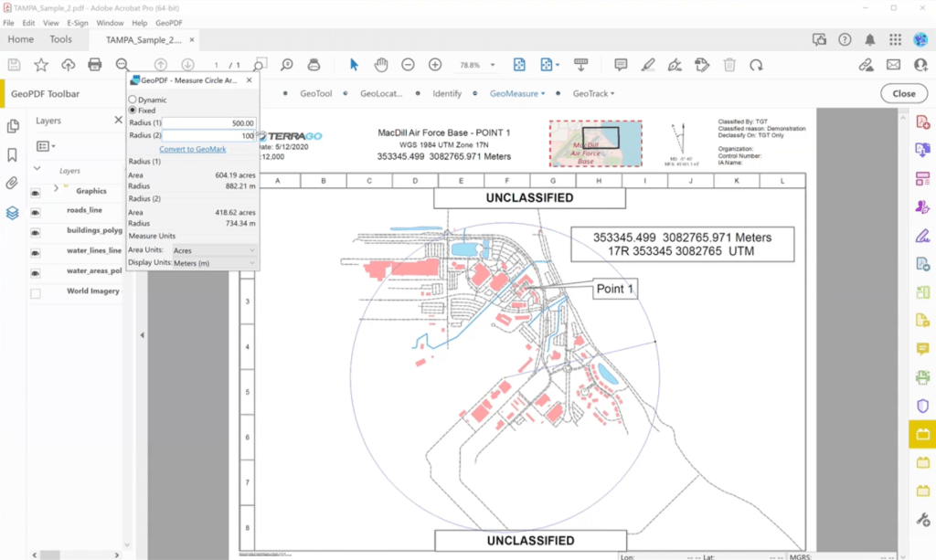
Task: Open the Attachments paperclip panel
Action: point(13,184)
